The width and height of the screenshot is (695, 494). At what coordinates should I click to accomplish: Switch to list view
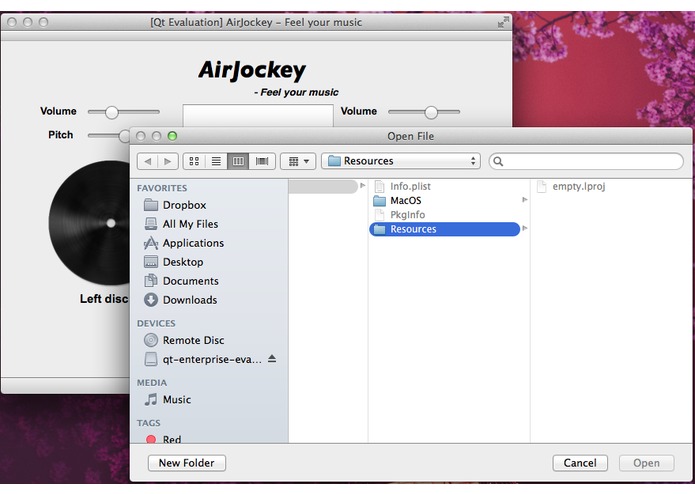coord(216,161)
